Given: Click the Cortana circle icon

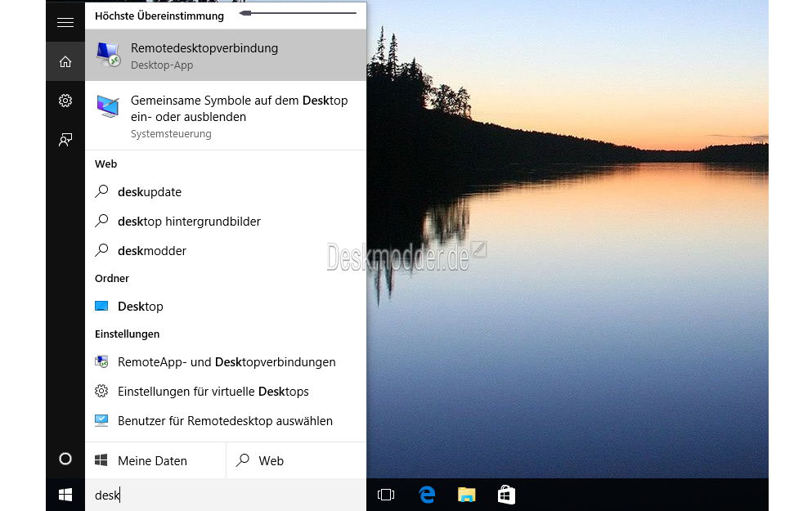Looking at the screenshot, I should click(65, 459).
